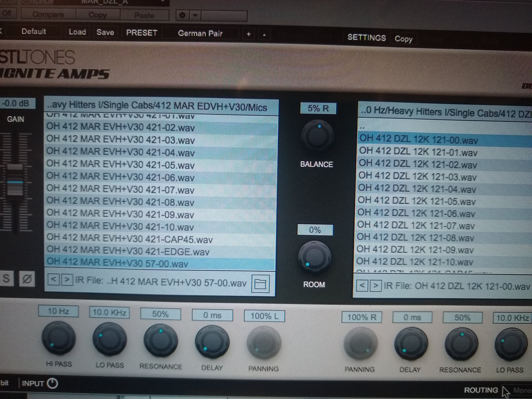Toggle the Solo S button
532x399 pixels.
click(6, 278)
